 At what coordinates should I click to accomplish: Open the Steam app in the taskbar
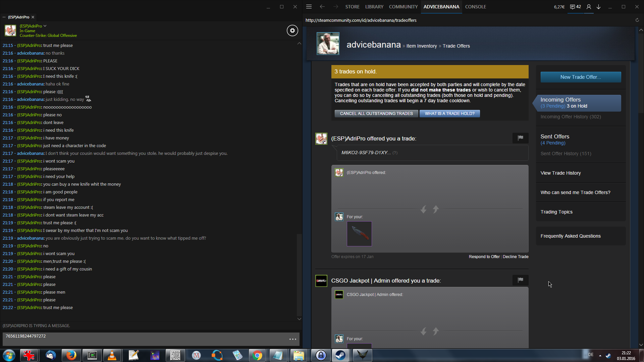pyautogui.click(x=341, y=355)
